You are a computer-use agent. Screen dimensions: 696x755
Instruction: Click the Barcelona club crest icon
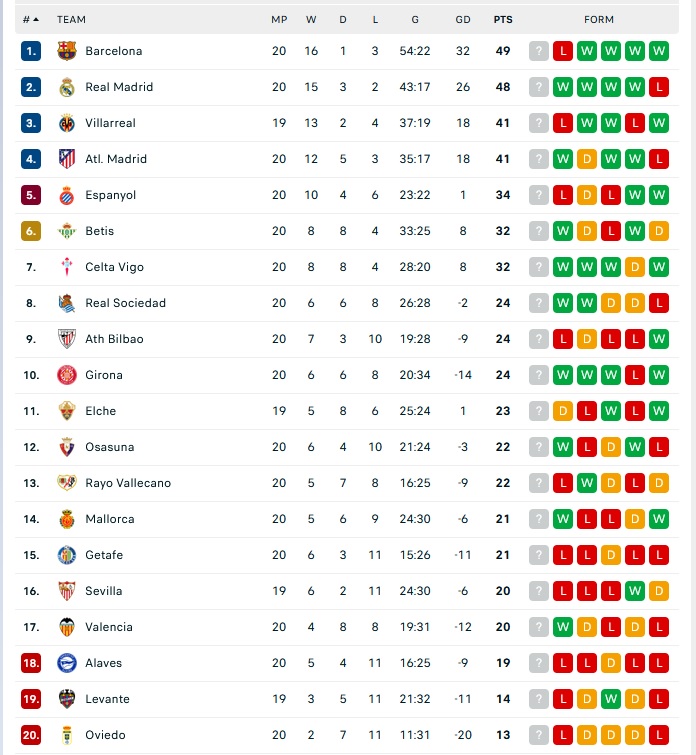67,51
